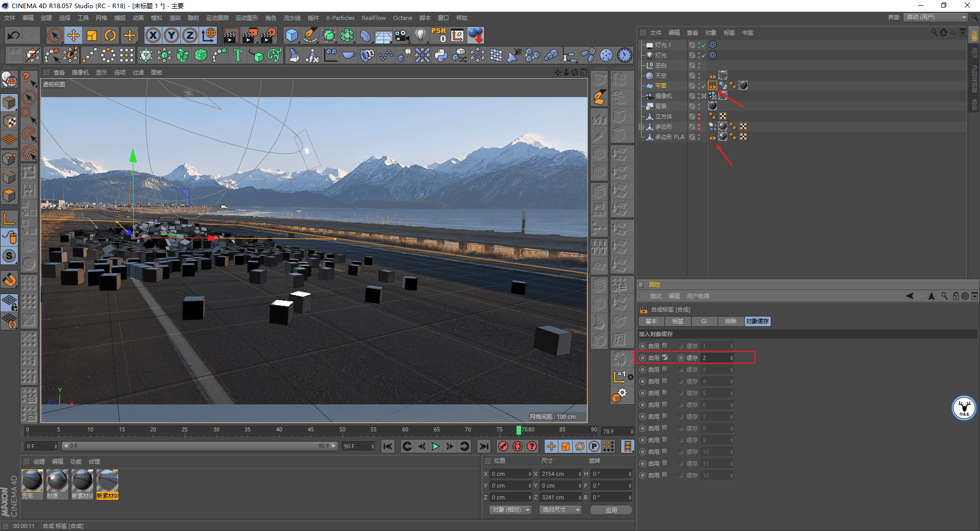Screen dimensions: 980x531
Task: Switch to the 排除 tab
Action: point(730,321)
